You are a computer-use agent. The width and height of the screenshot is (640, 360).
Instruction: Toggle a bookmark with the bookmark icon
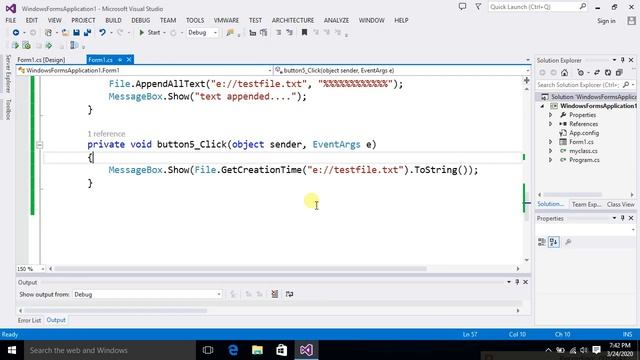tap(304, 33)
